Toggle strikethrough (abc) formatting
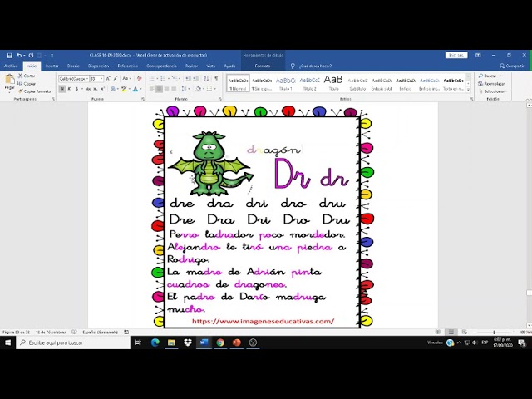Image resolution: width=532 pixels, height=399 pixels. 88,89
